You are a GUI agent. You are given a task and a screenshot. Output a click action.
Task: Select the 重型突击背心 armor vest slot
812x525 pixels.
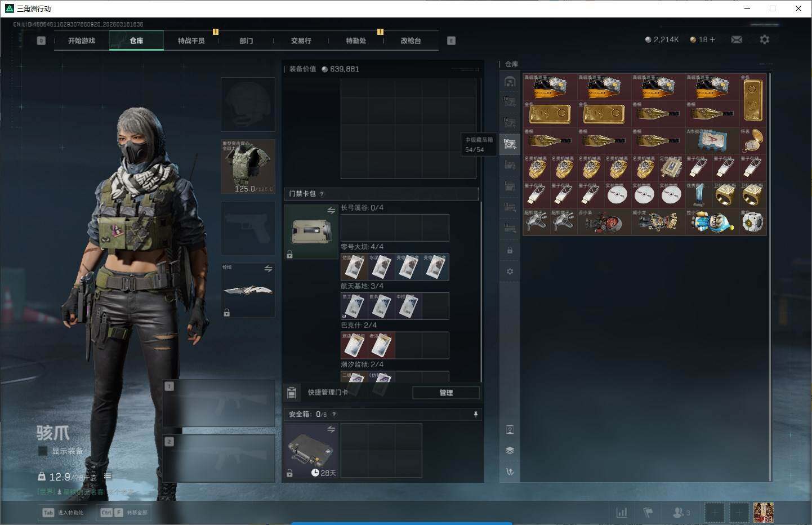(x=248, y=166)
